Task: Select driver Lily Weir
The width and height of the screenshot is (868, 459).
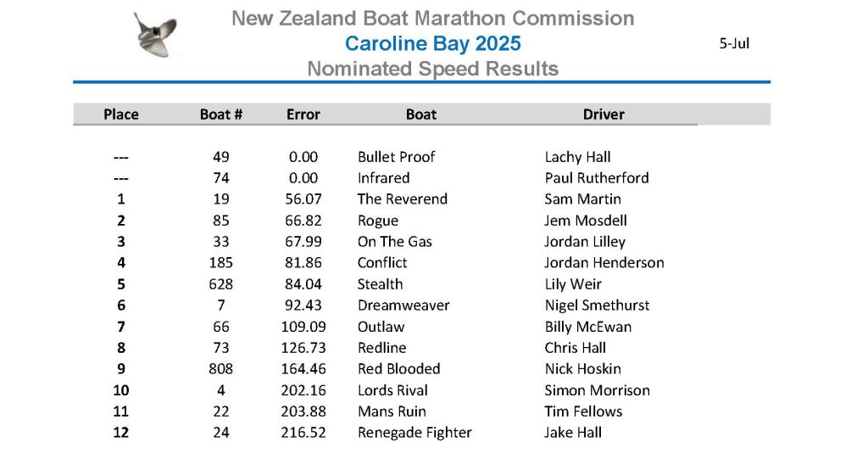Action: (573, 284)
